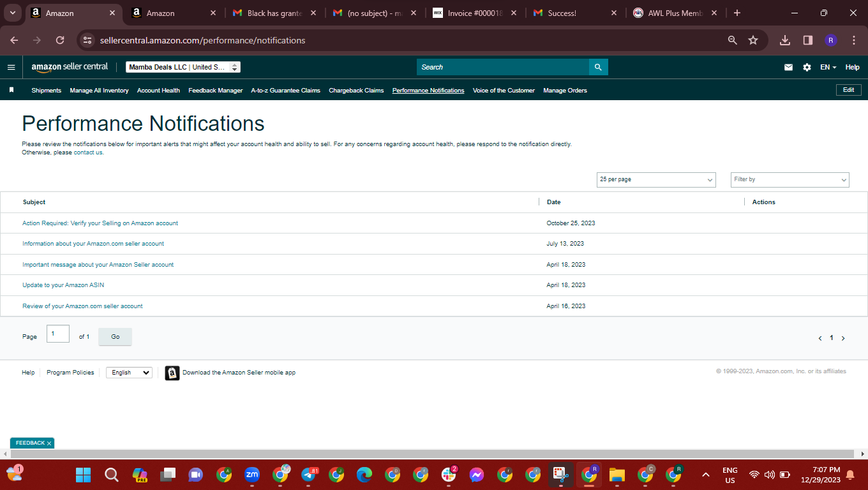Switch to the Invoice #000018 tab
The width and height of the screenshot is (868, 490).
tap(475, 13)
